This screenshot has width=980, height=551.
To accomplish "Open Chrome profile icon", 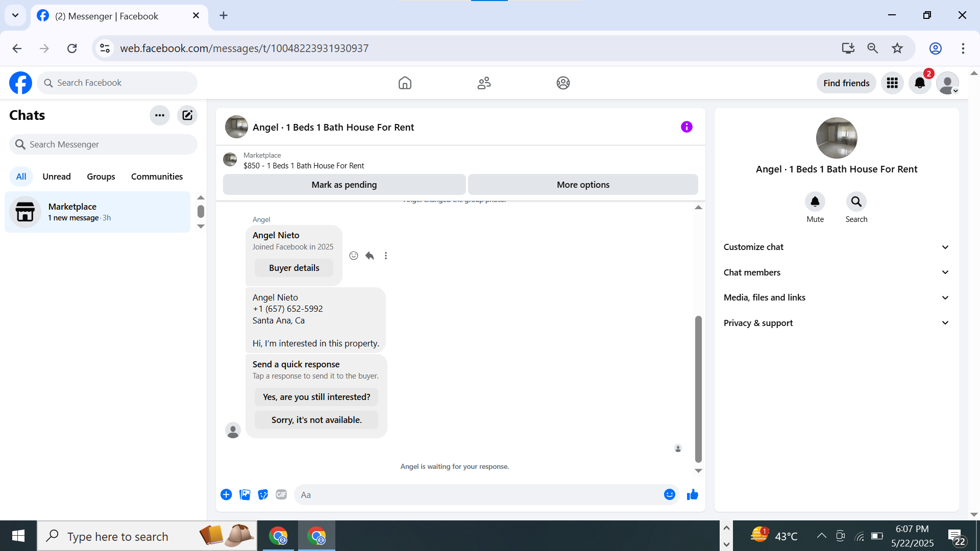I will click(935, 48).
